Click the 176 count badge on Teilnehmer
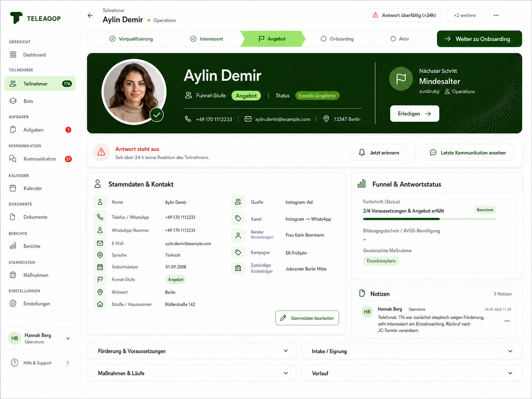Viewport: 532px width, 399px height. [x=67, y=84]
